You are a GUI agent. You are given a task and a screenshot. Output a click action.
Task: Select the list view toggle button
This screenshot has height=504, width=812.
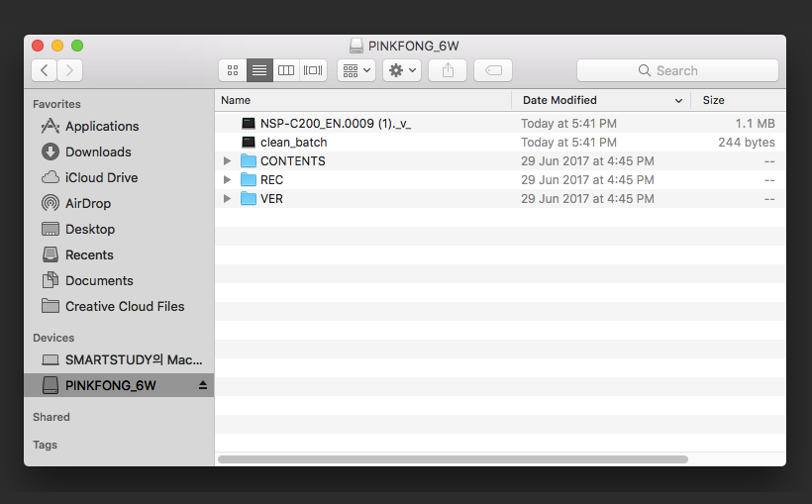(259, 70)
